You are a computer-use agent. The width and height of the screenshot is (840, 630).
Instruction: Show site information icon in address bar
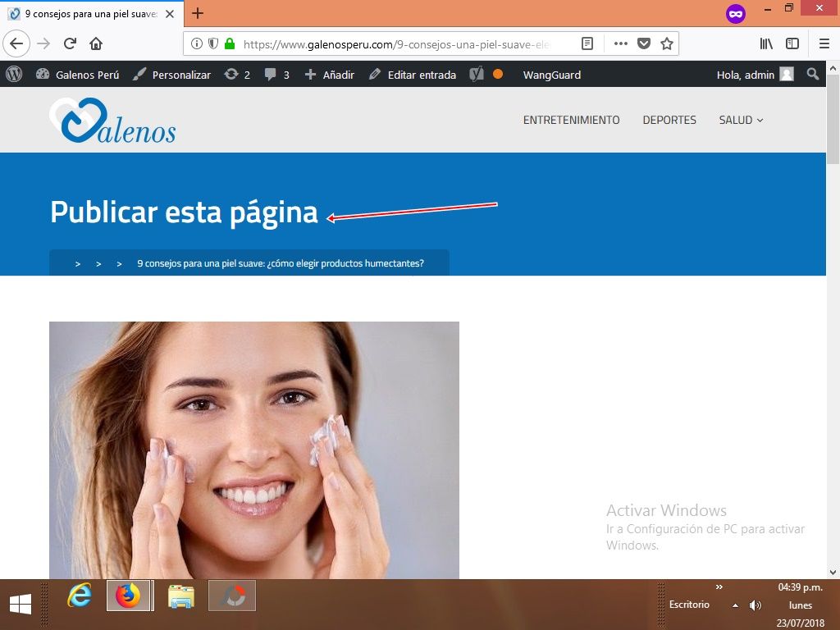(197, 43)
